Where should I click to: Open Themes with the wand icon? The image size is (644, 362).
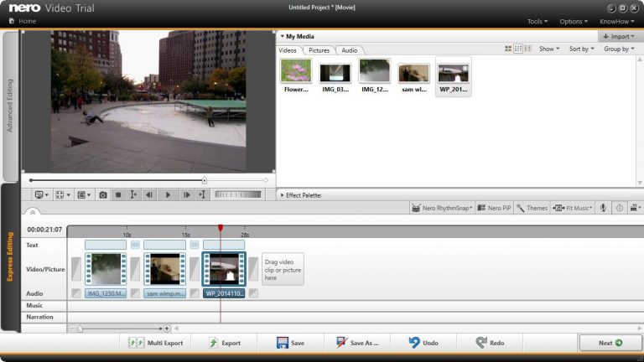tap(532, 208)
